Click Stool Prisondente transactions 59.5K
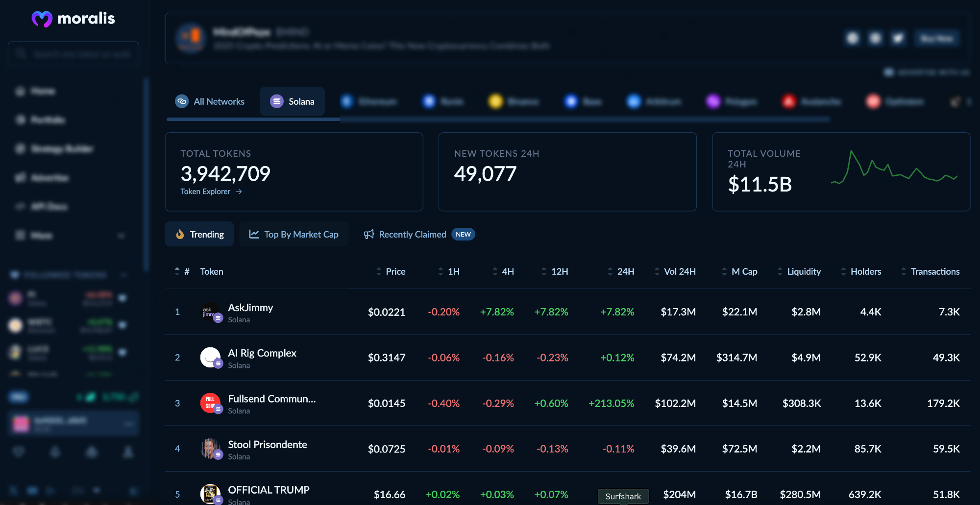 coord(946,449)
